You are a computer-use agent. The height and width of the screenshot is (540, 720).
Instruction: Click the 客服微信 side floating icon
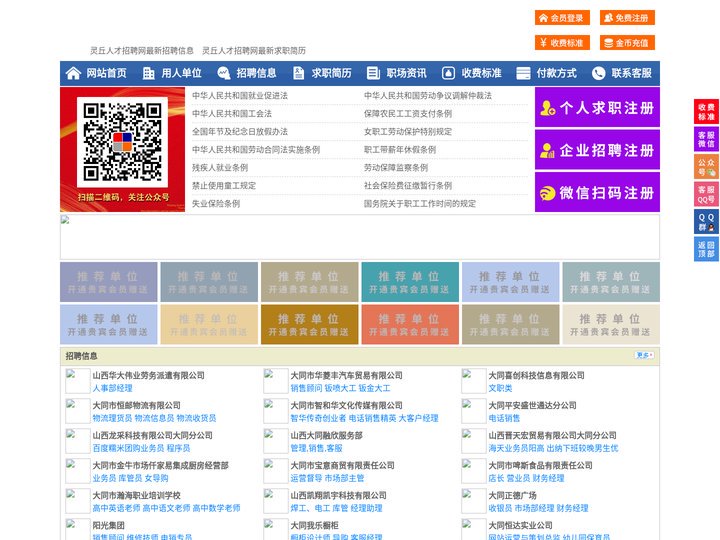[706, 139]
